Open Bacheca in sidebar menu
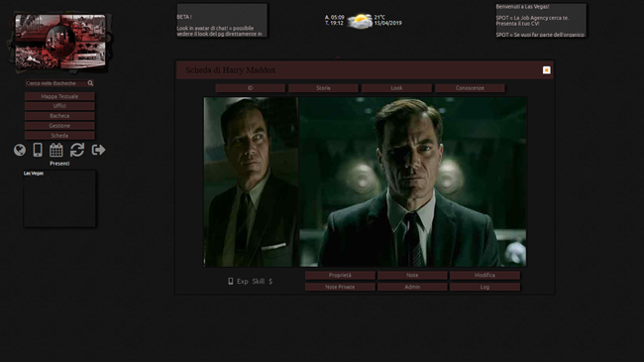Image resolution: width=644 pixels, height=362 pixels. pos(59,116)
